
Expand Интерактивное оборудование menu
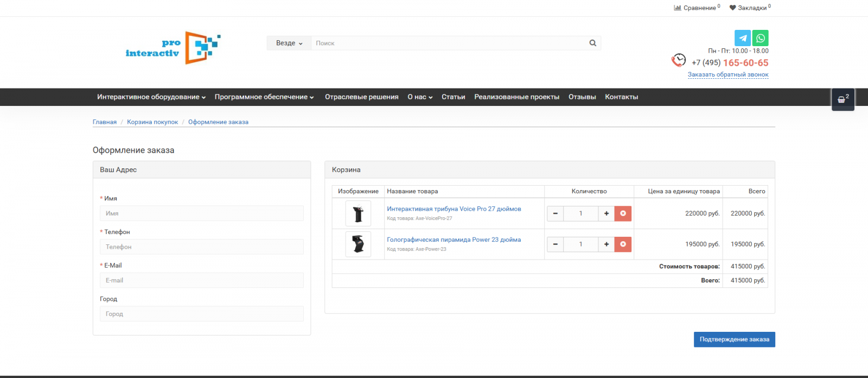(x=151, y=97)
